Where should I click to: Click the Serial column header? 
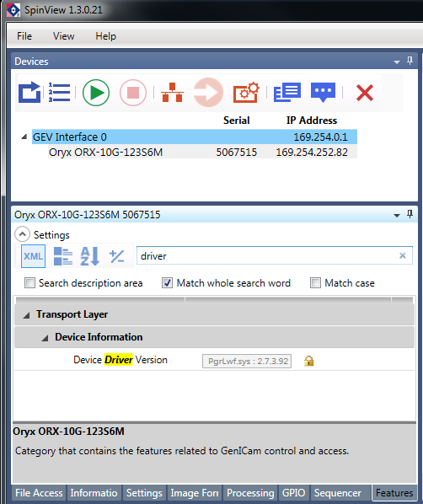coord(237,121)
